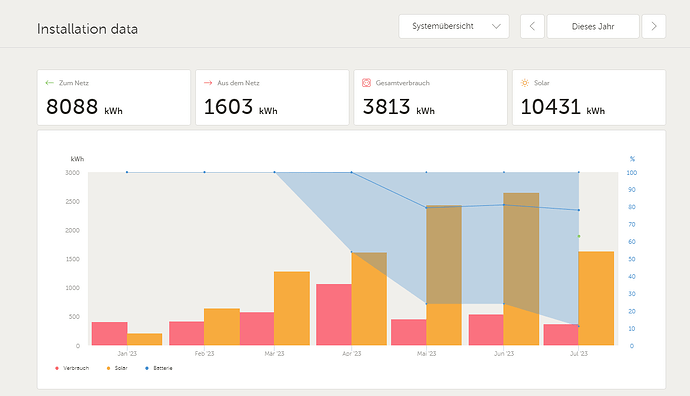Toggle the Verbrauch legend entry
The height and width of the screenshot is (396, 690).
coord(72,368)
